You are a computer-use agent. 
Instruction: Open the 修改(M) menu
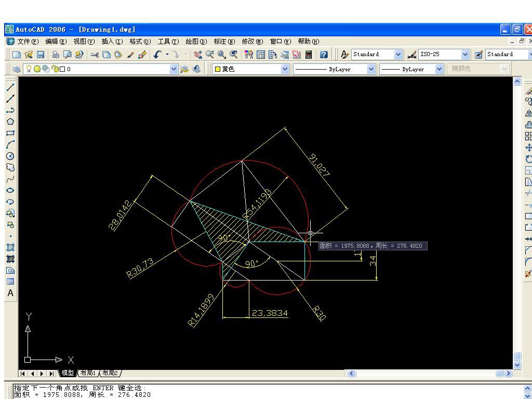pos(252,42)
